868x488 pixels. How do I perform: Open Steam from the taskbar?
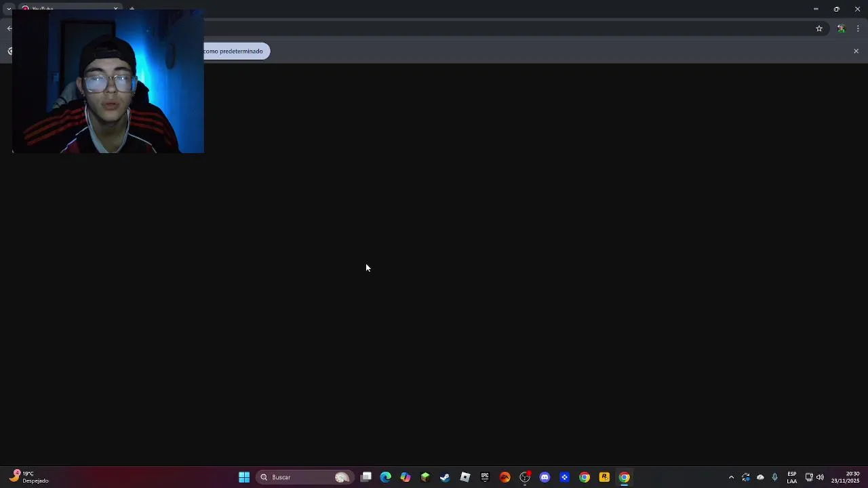click(445, 477)
